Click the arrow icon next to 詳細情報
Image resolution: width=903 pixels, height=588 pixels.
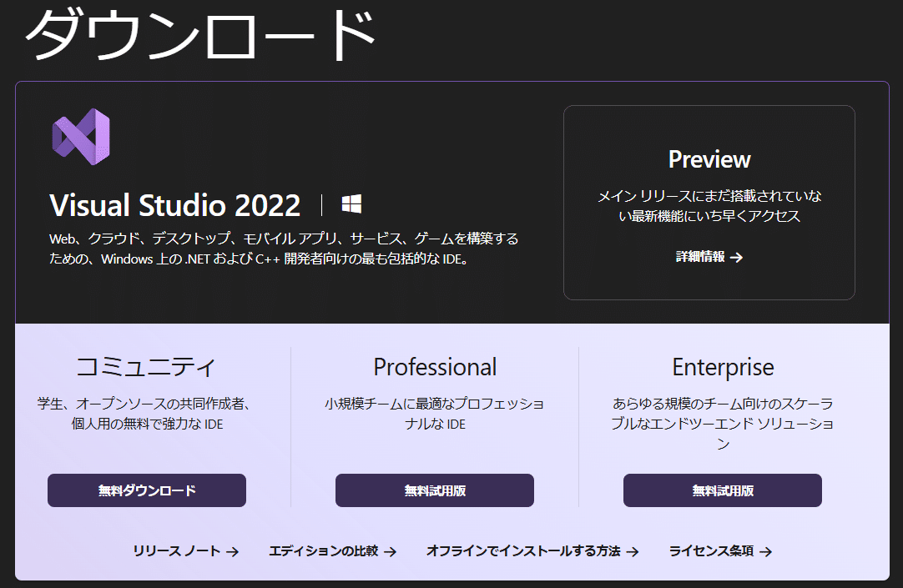coord(736,258)
